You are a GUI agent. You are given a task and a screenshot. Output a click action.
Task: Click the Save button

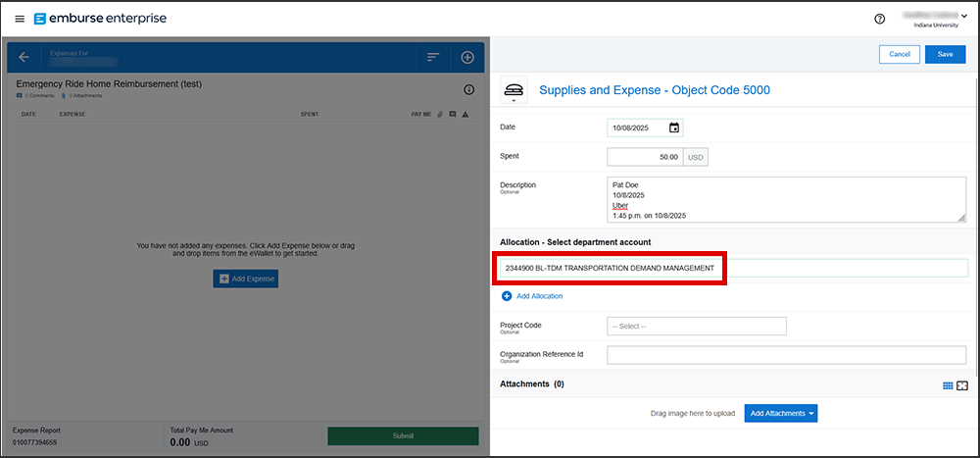click(945, 54)
